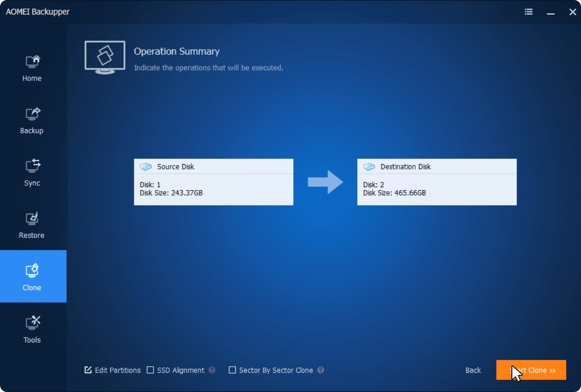Go Back to the previous step

473,370
